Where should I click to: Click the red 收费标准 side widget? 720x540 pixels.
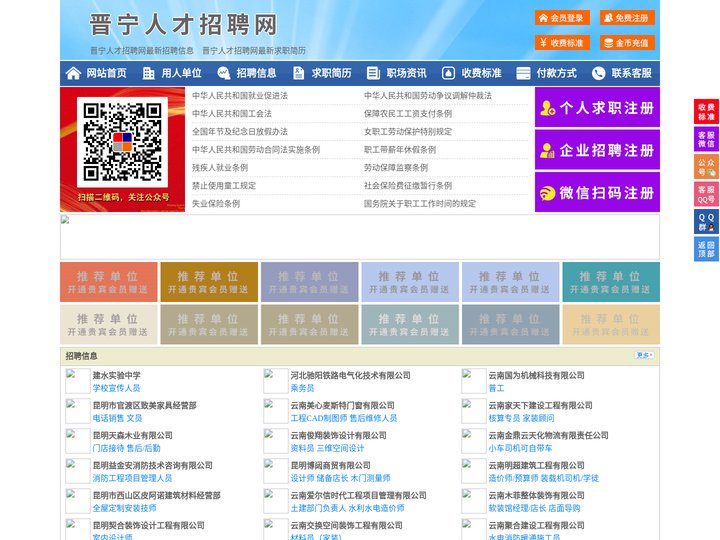coord(706,112)
